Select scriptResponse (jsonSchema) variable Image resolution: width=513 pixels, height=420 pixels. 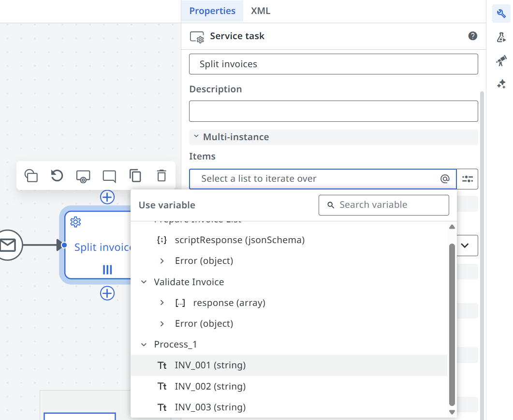click(289, 240)
